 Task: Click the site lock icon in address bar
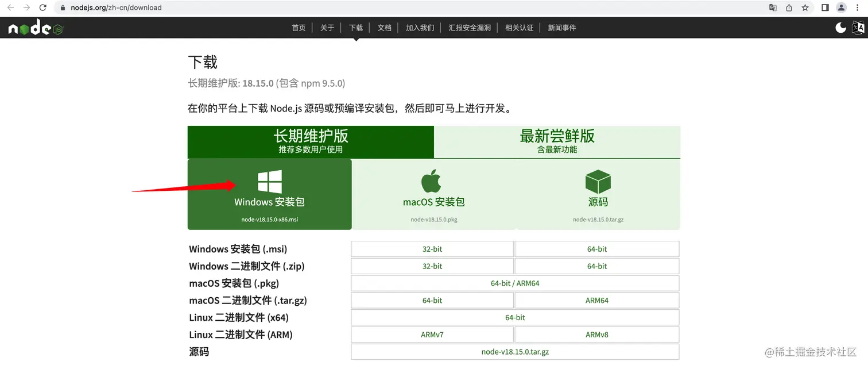[x=63, y=8]
